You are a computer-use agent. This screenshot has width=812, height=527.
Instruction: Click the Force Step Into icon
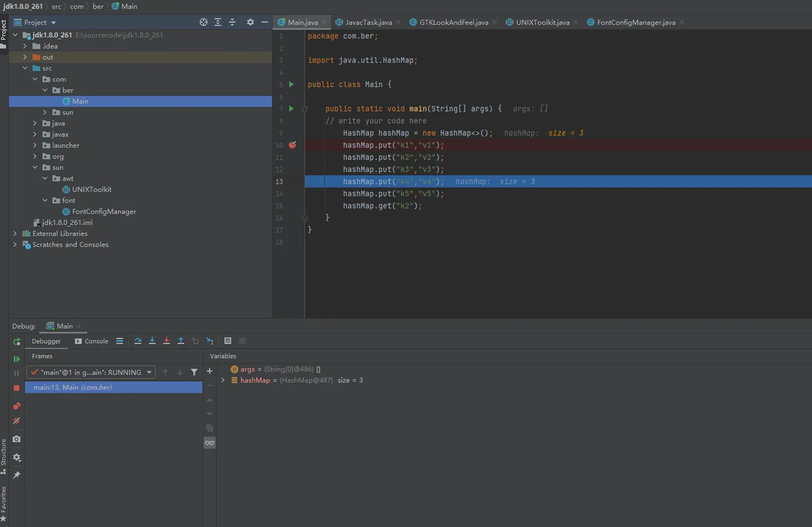(166, 341)
